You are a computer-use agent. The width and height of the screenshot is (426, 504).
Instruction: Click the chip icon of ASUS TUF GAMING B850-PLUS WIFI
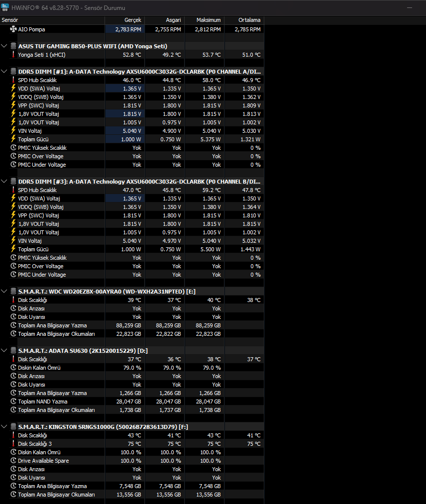[13, 46]
